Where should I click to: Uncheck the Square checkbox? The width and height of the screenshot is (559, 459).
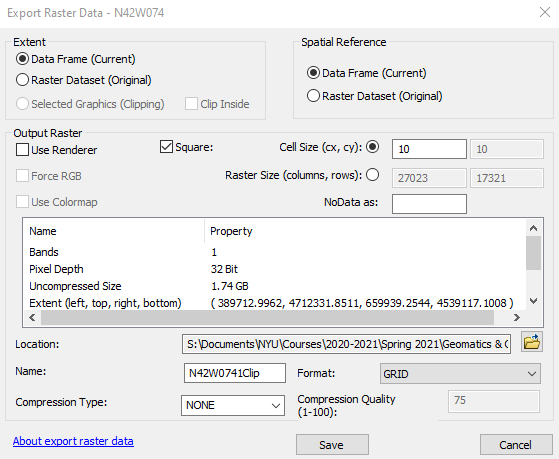(x=166, y=147)
